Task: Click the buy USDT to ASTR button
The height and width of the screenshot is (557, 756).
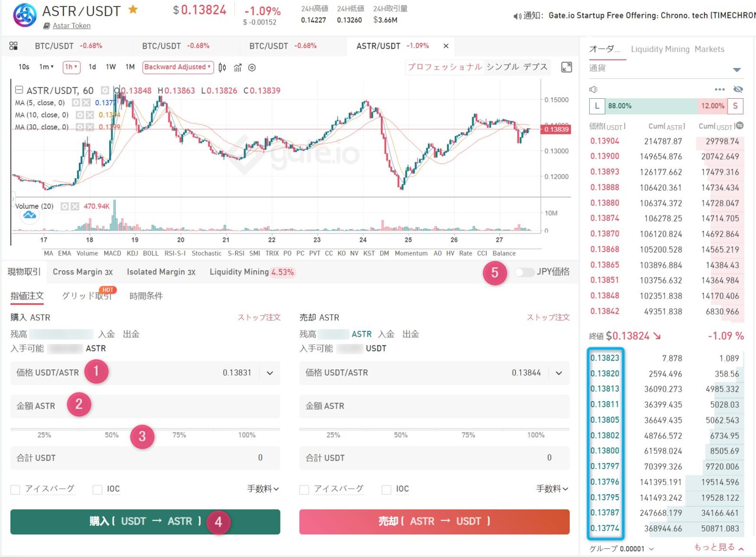Action: click(145, 522)
